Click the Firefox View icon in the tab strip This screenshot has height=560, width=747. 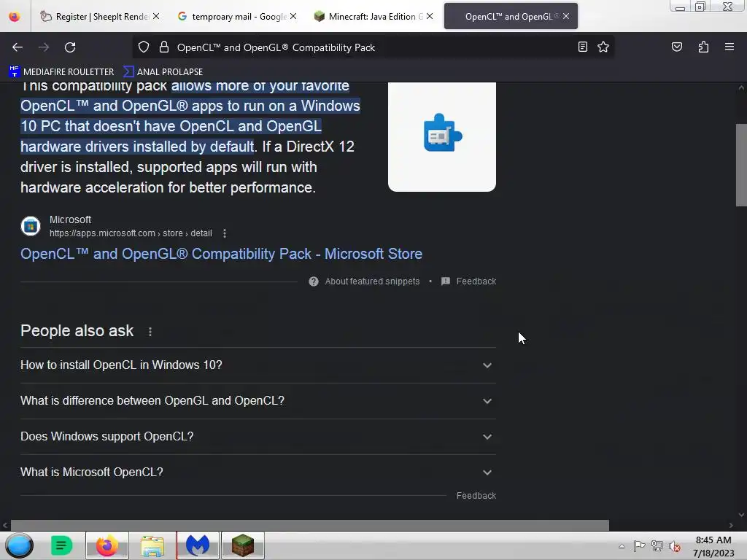coord(15,16)
